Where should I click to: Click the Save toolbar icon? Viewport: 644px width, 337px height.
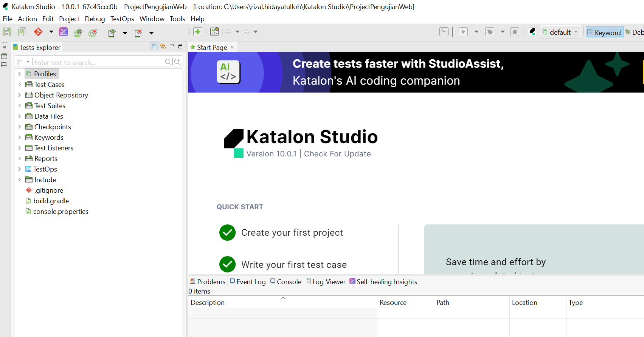pos(7,32)
